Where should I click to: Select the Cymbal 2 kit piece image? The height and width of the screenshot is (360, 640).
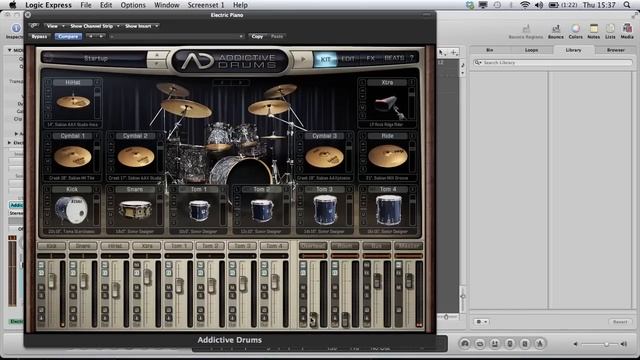point(136,157)
